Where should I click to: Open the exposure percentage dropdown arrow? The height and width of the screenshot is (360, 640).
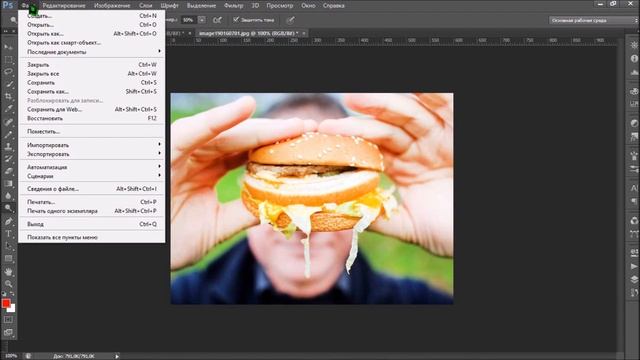(x=202, y=20)
